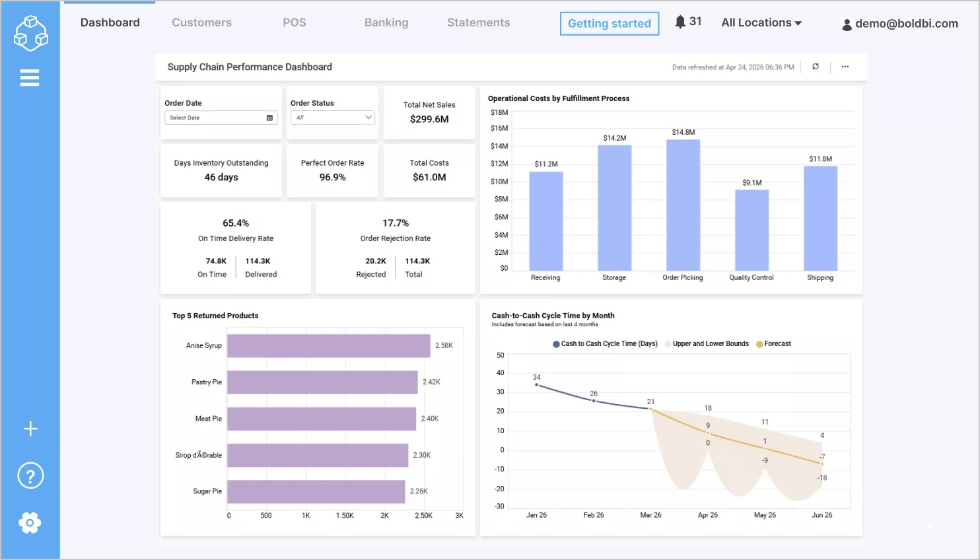The image size is (980, 560).
Task: Select the Sirop d'érable bar
Action: (x=318, y=456)
